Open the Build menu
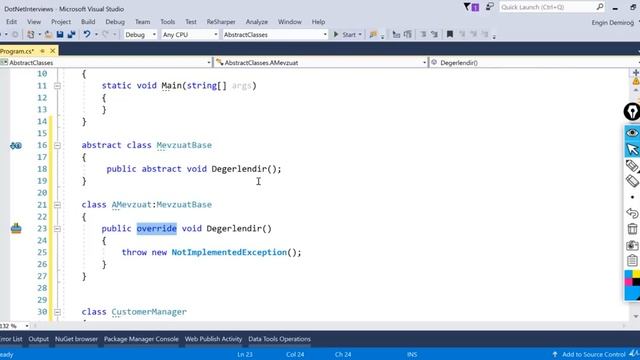The image size is (640, 360). click(88, 22)
